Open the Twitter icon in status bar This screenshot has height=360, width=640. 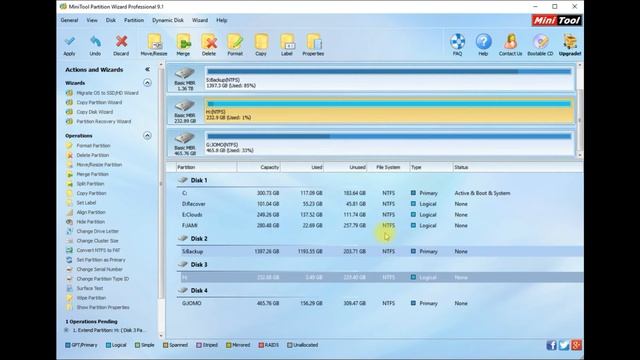coord(564,345)
